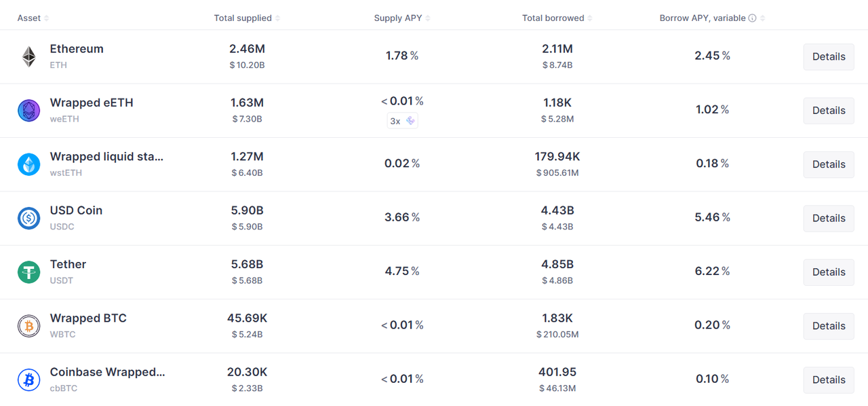This screenshot has width=868, height=406.
Task: Open Details for USD Coin
Action: [828, 218]
